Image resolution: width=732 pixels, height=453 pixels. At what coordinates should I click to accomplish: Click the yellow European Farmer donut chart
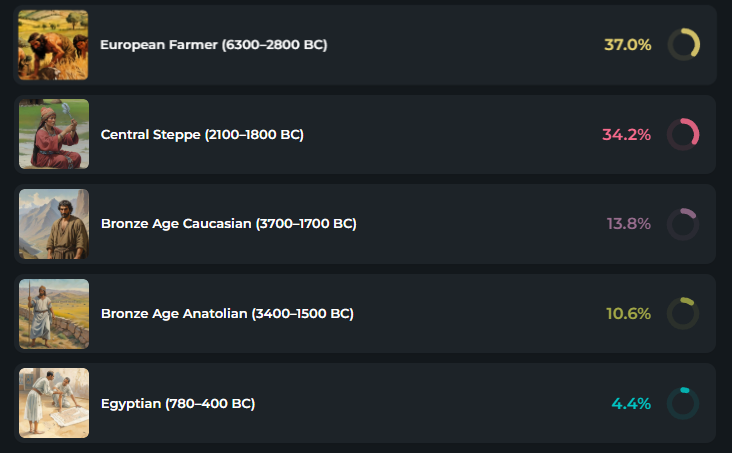683,45
